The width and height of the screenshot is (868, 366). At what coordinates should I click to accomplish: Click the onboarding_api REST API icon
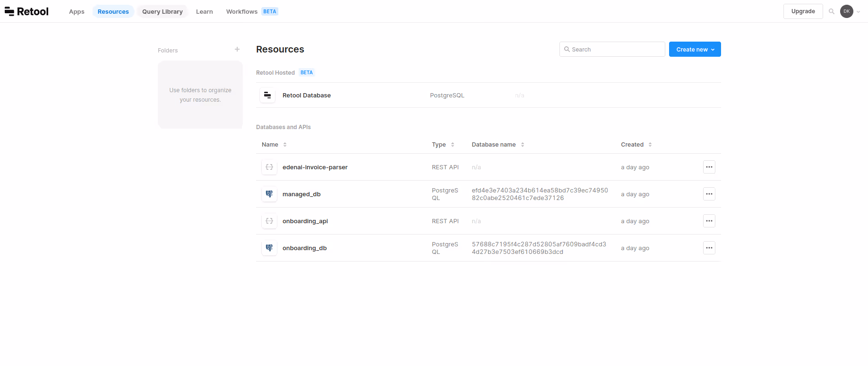(269, 221)
